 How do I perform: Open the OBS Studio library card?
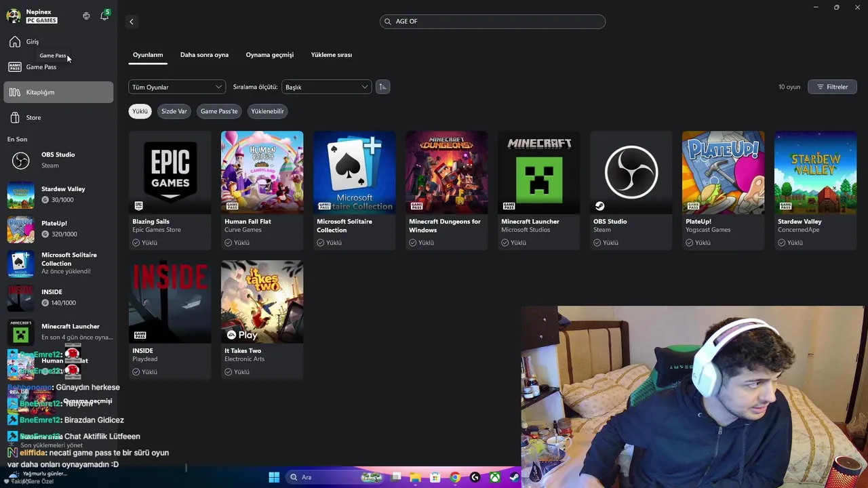pos(631,190)
